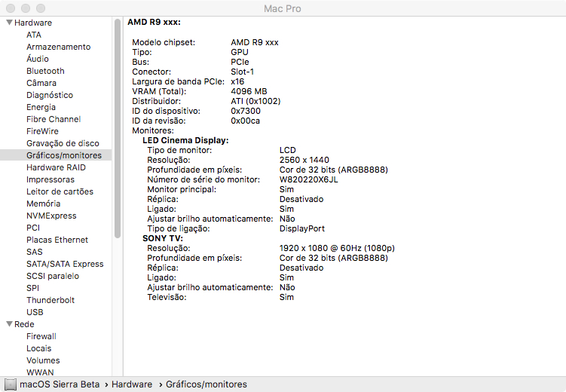The height and width of the screenshot is (392, 566).
Task: Click Gráficos/monitores in the path bar
Action: coord(206,384)
